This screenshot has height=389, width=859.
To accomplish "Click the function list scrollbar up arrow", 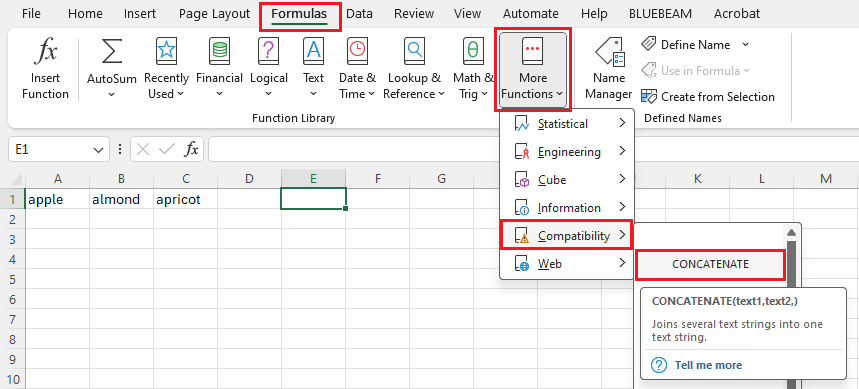I will (x=791, y=232).
